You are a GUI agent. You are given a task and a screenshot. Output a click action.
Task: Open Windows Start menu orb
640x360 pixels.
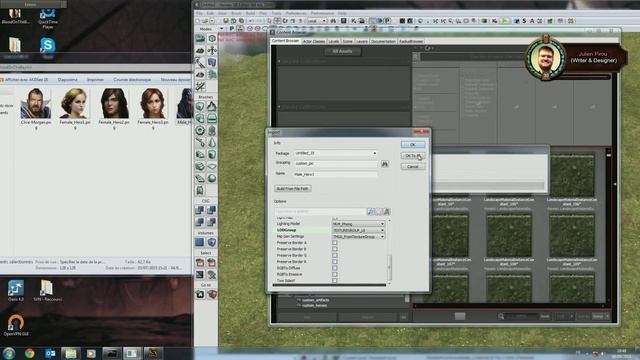(9, 353)
